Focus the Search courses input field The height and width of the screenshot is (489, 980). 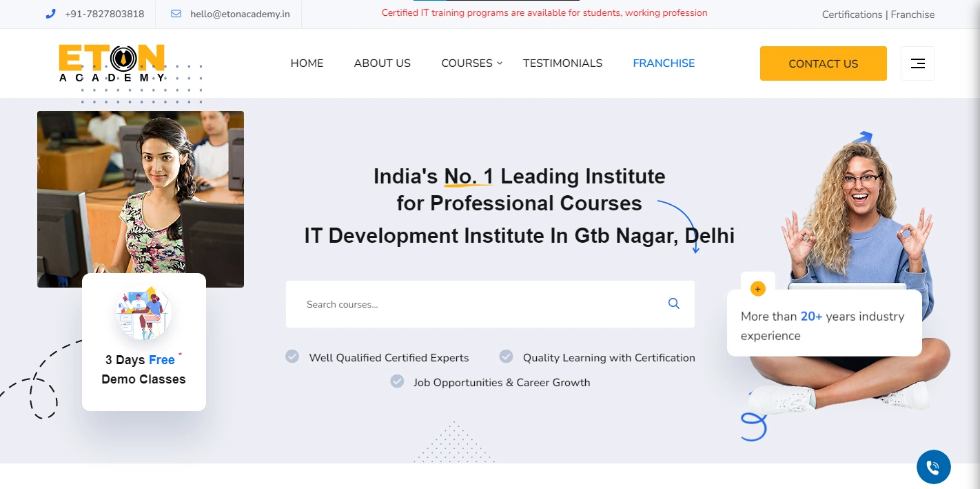click(490, 304)
